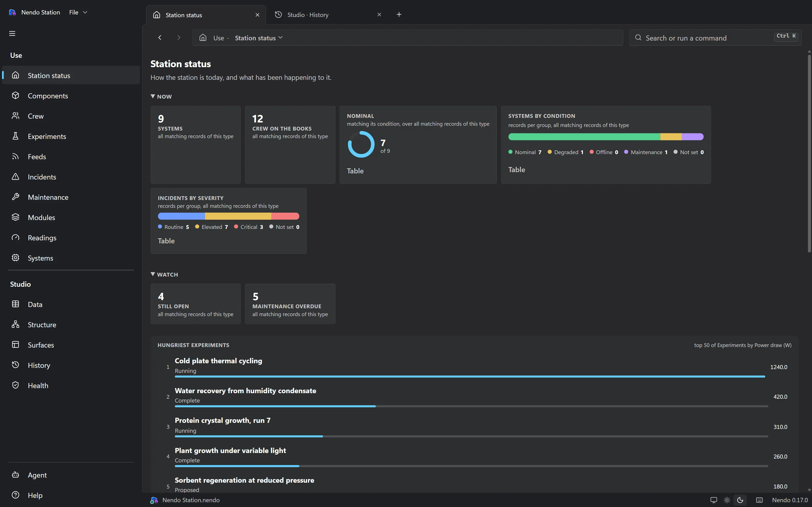Open the File menu dropdown

pos(78,12)
